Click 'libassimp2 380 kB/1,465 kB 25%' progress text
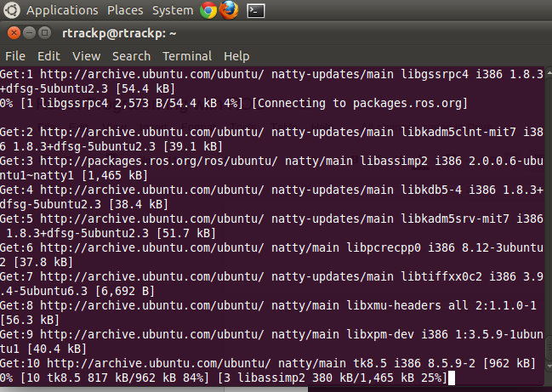The image size is (552, 392). 339,378
